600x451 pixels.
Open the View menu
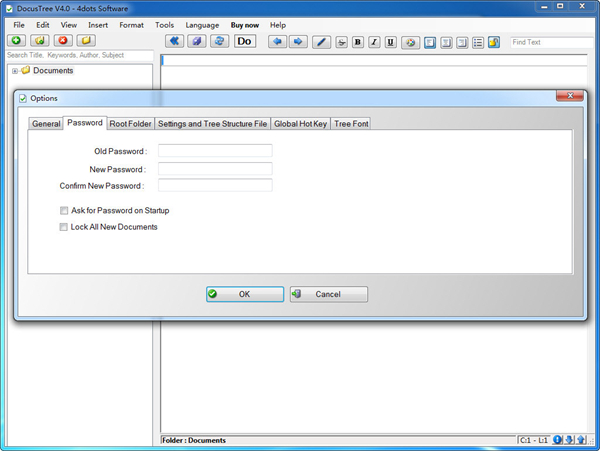tap(68, 25)
